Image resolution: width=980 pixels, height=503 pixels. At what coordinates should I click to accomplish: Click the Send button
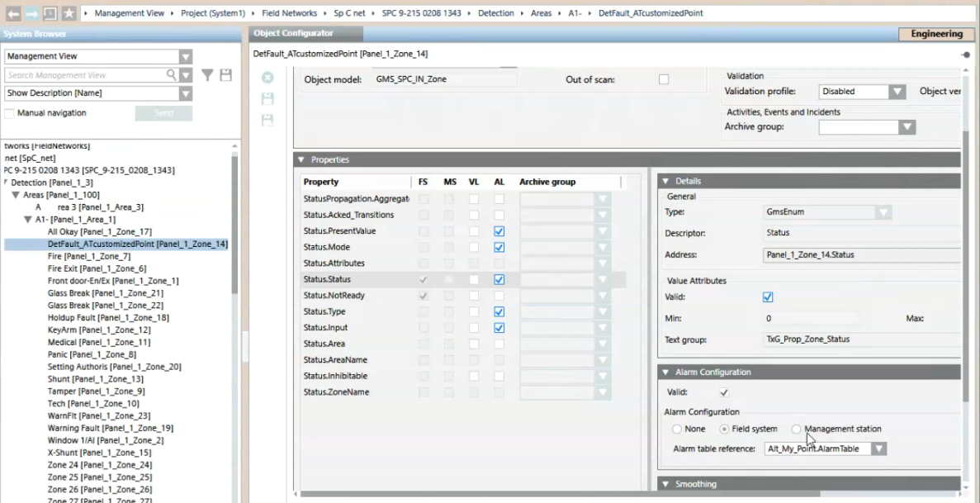pos(163,113)
